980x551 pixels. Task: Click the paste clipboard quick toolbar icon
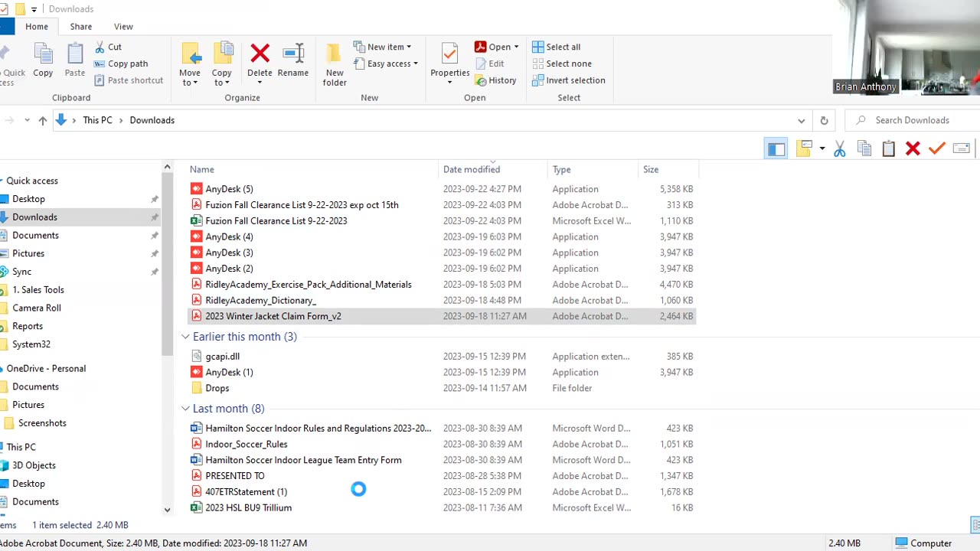point(888,148)
